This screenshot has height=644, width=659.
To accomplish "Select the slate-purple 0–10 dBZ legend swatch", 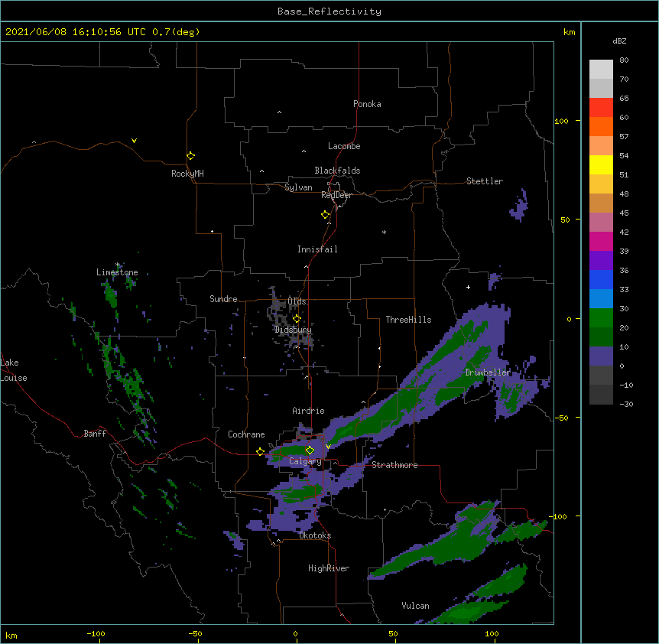I will click(x=601, y=356).
